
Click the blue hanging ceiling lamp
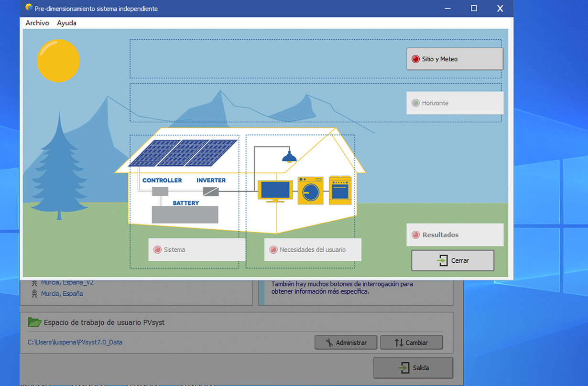289,157
